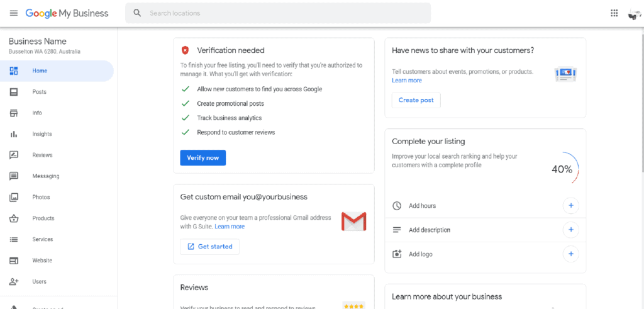The height and width of the screenshot is (309, 644).
Task: Click the plus button for Add hours
Action: [571, 206]
